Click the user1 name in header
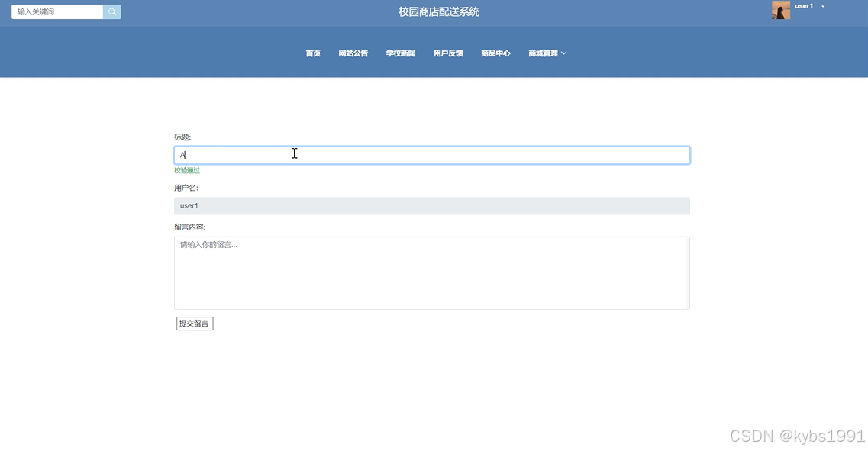The height and width of the screenshot is (451, 868). point(804,6)
